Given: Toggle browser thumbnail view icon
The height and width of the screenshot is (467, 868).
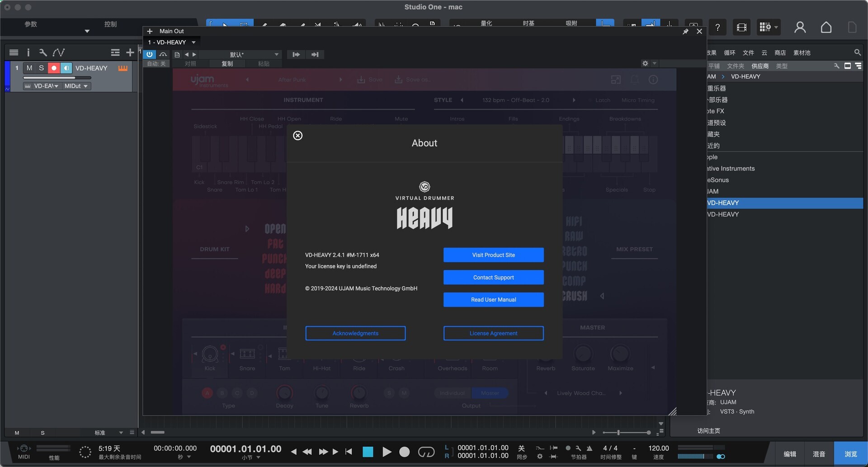Looking at the screenshot, I should [x=848, y=66].
